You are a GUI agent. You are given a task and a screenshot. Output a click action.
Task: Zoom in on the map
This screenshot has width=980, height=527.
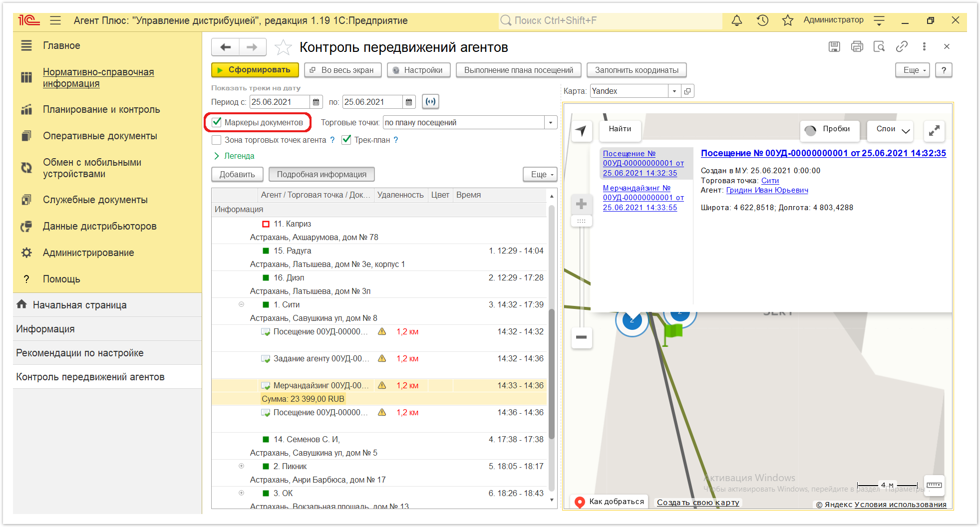581,204
